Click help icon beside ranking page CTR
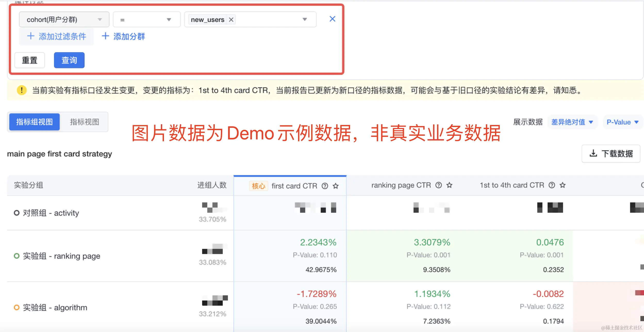This screenshot has height=332, width=644. coord(439,185)
